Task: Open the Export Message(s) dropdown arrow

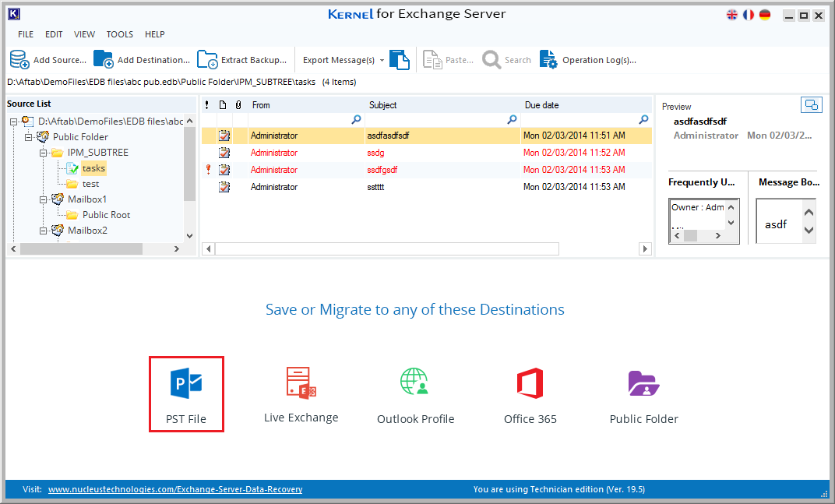Action: [x=382, y=60]
